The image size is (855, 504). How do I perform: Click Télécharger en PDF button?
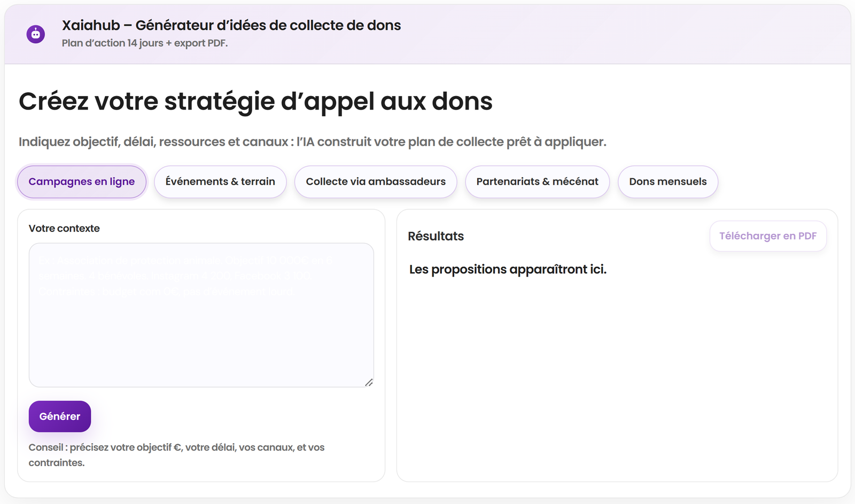tap(767, 236)
